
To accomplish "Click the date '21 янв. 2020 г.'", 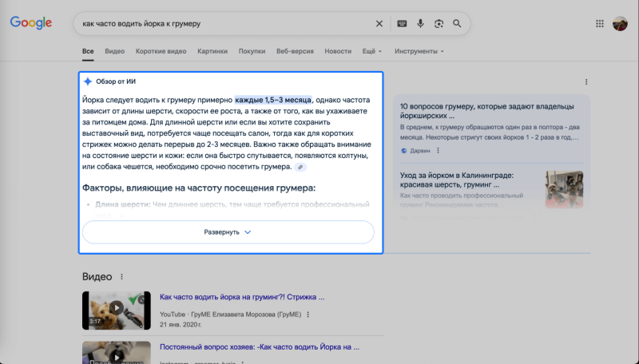I will pyautogui.click(x=181, y=325).
